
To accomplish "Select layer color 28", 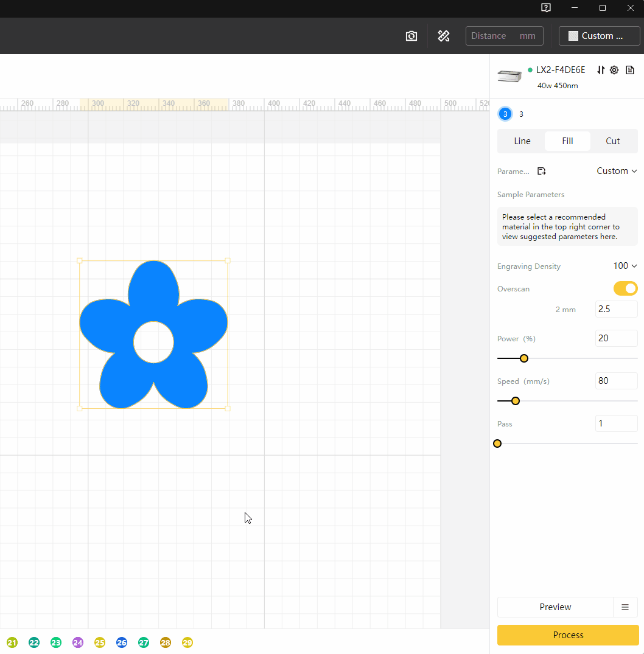I will [x=166, y=642].
